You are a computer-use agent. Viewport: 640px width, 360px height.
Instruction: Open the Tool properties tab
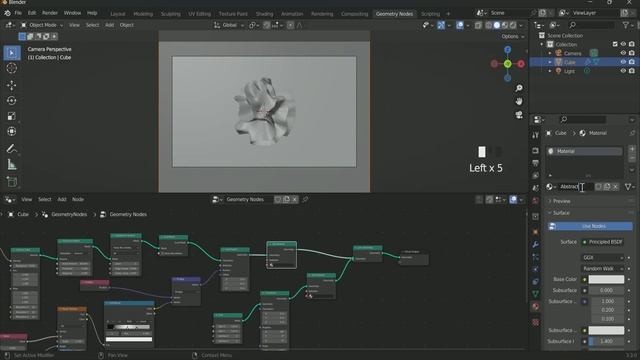tap(536, 135)
